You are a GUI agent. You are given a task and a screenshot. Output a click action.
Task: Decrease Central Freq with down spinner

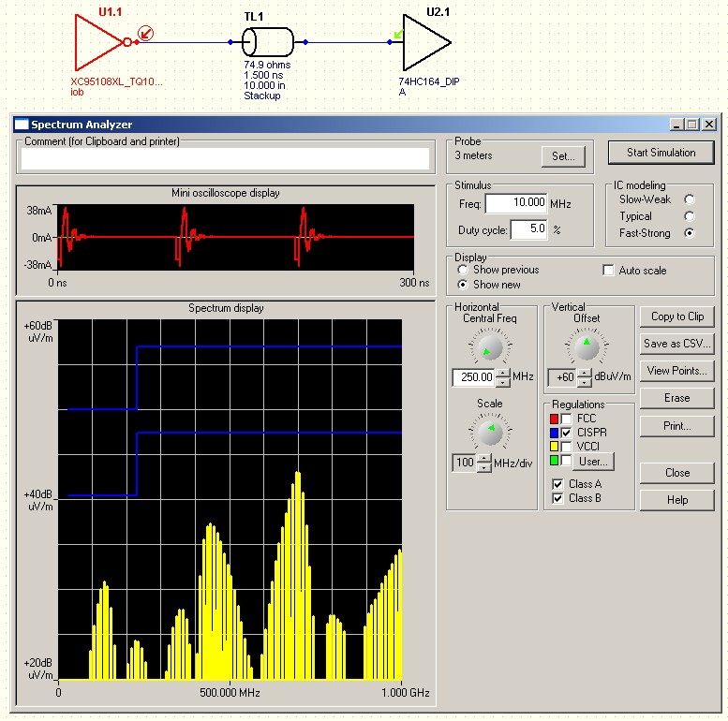click(x=502, y=382)
